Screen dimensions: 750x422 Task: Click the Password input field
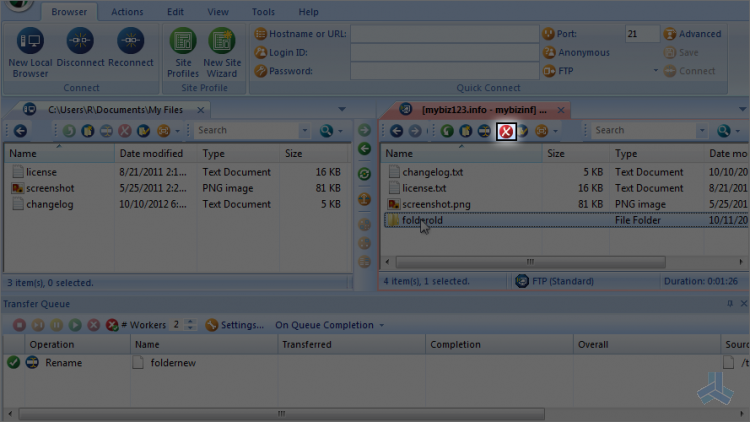point(444,71)
